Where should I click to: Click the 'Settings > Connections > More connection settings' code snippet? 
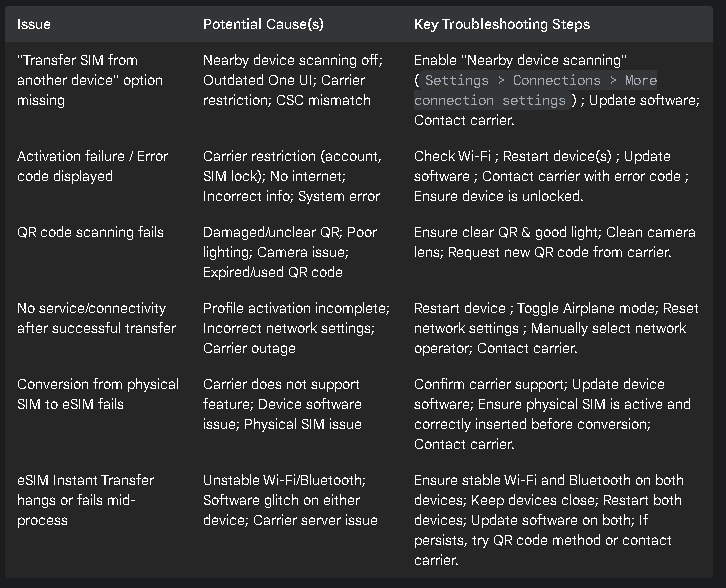click(536, 90)
